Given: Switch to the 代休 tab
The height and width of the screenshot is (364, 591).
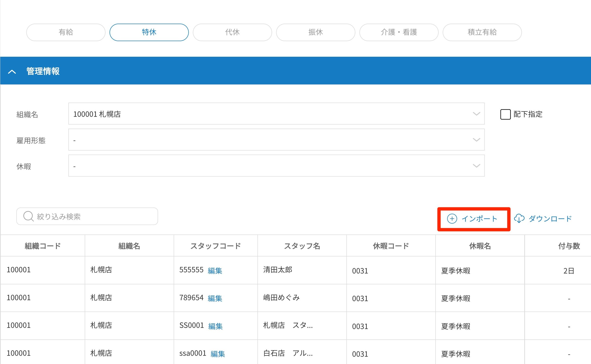Looking at the screenshot, I should click(x=232, y=32).
